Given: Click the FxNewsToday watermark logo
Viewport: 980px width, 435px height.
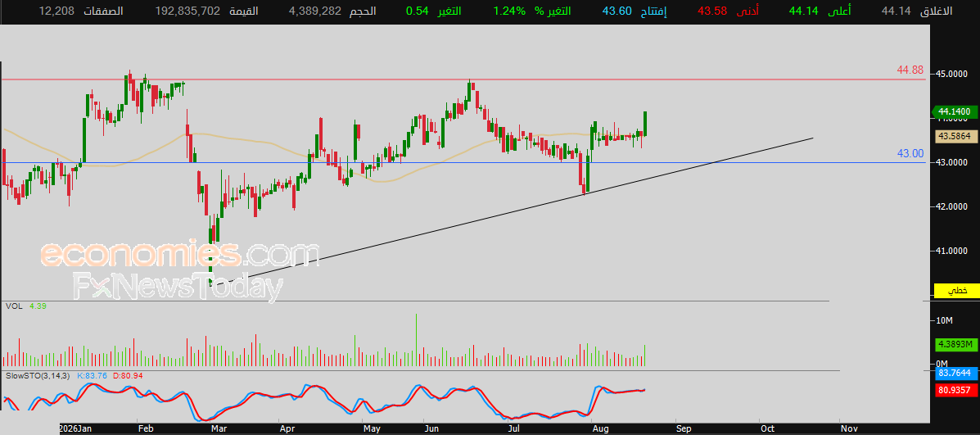Looking at the screenshot, I should (178, 287).
